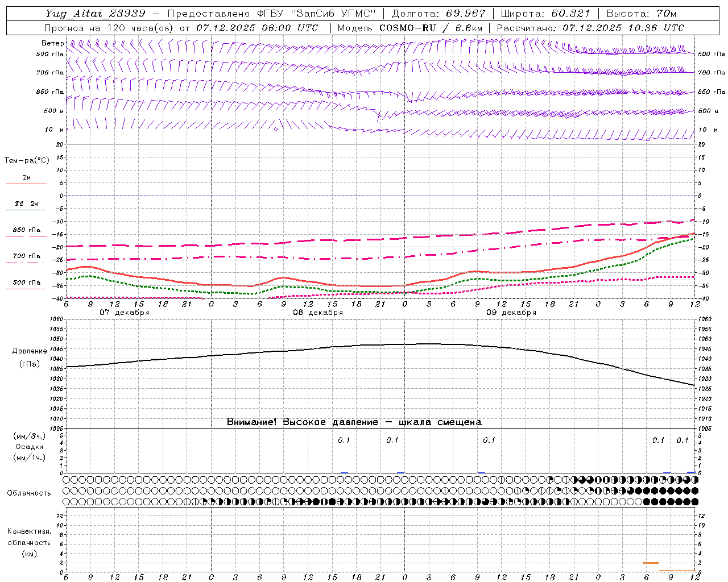Click warning Внимание! Высокое давление — шкала смещена

(x=354, y=422)
